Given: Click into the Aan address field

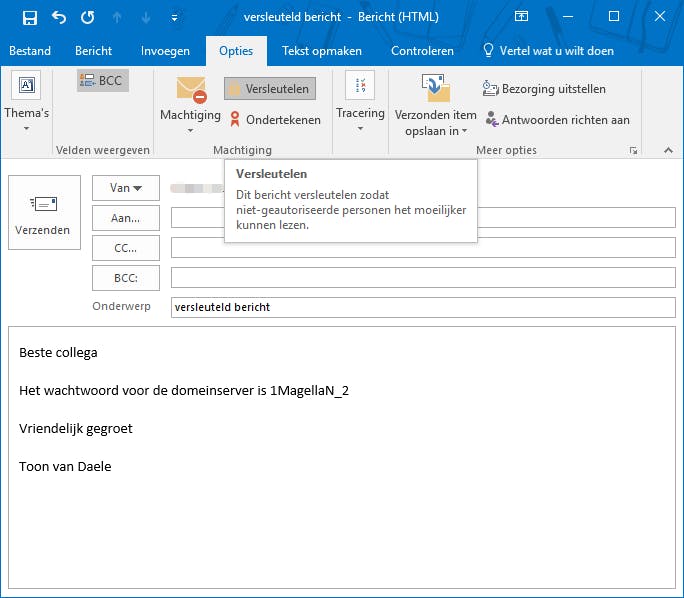Looking at the screenshot, I should tap(423, 217).
